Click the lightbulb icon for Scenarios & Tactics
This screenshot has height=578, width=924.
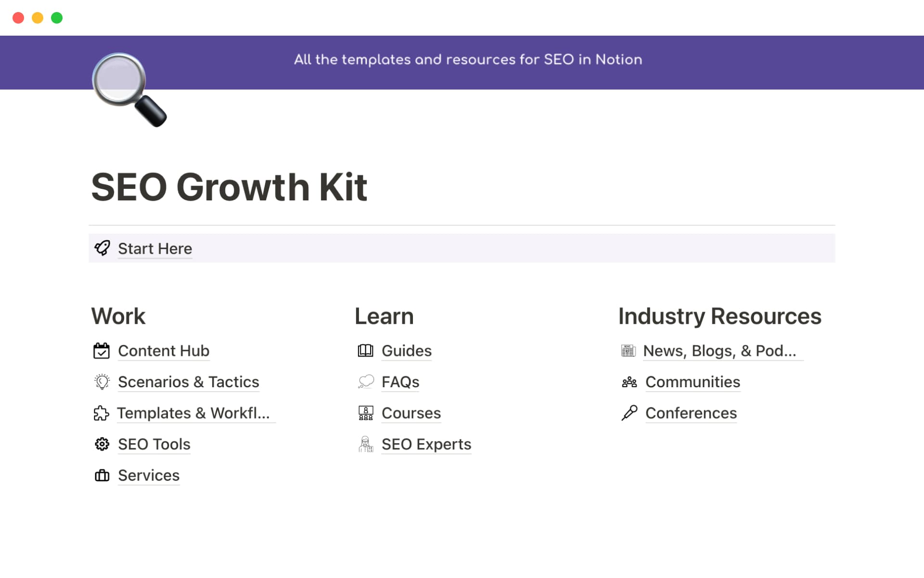pyautogui.click(x=102, y=382)
